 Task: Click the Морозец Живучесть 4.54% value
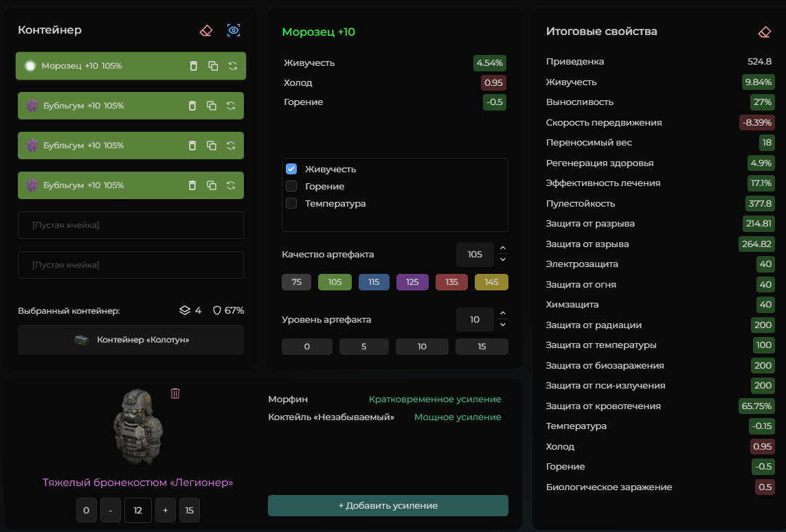pyautogui.click(x=489, y=63)
